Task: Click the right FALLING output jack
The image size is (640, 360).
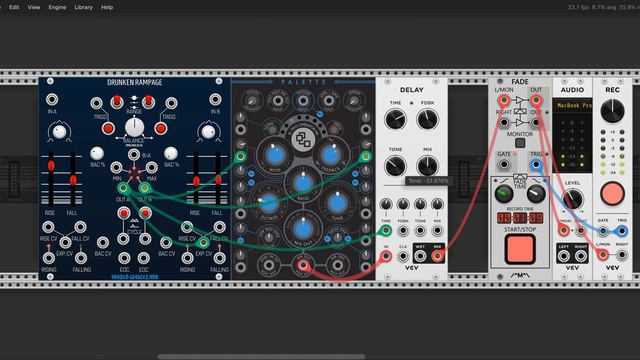Action: 219,258
